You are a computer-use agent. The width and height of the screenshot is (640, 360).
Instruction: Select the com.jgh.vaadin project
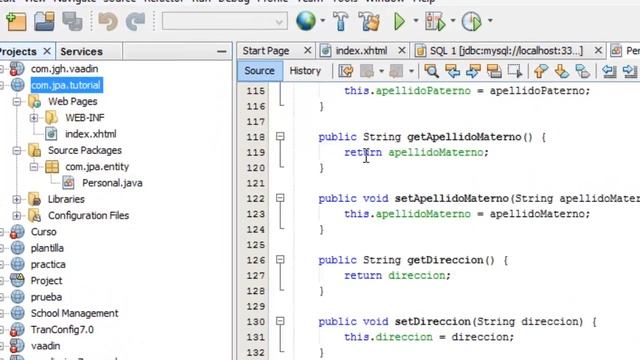coord(64,69)
